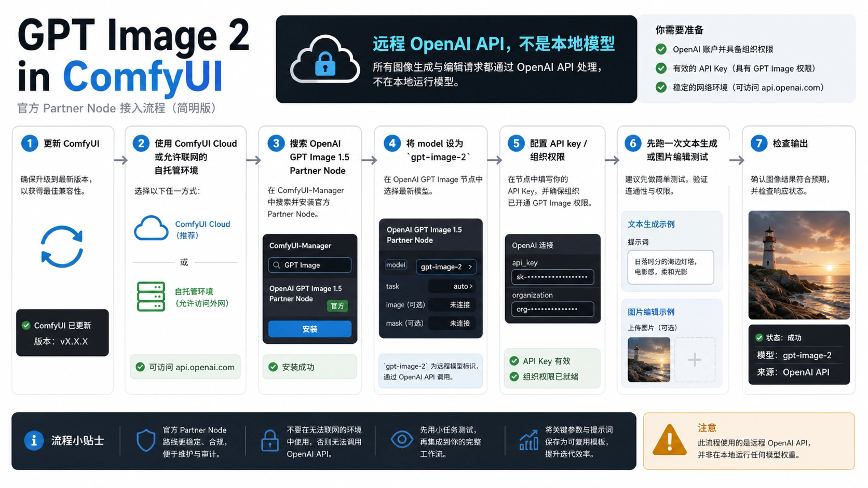This screenshot has height=488, width=868.
Task: Click the 上传图片（可选） label
Action: [x=652, y=328]
